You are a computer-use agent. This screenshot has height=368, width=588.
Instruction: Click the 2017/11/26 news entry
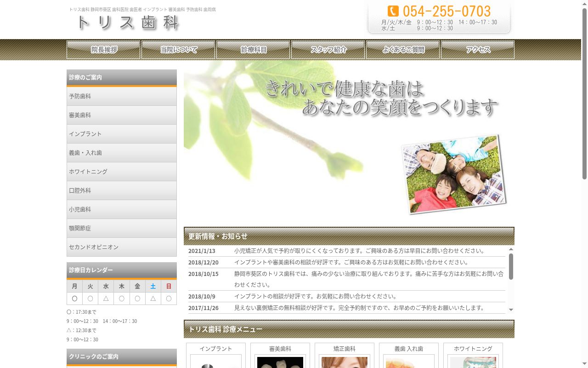pyautogui.click(x=347, y=308)
